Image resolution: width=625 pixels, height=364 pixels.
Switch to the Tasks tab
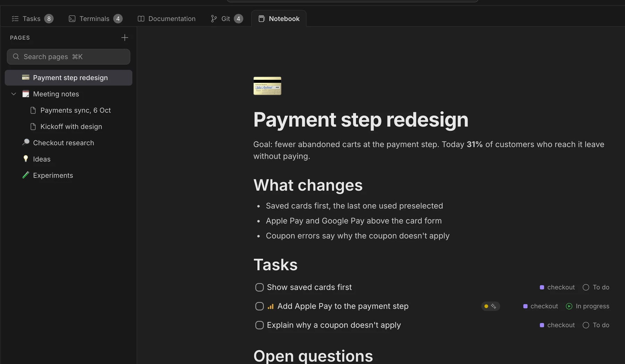[x=32, y=19]
